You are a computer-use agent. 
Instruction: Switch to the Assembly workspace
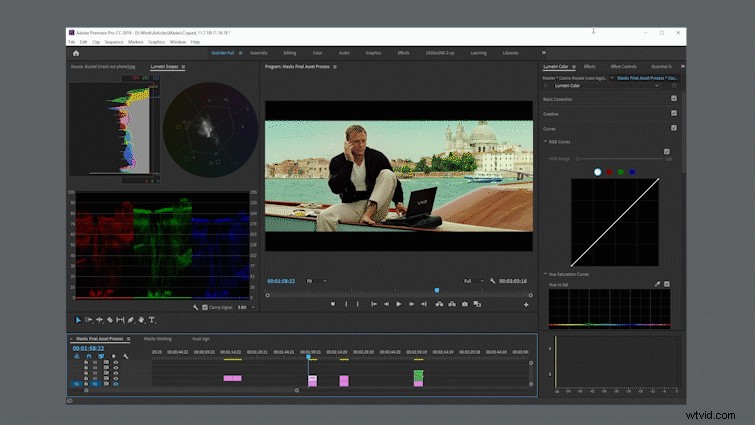tap(259, 53)
